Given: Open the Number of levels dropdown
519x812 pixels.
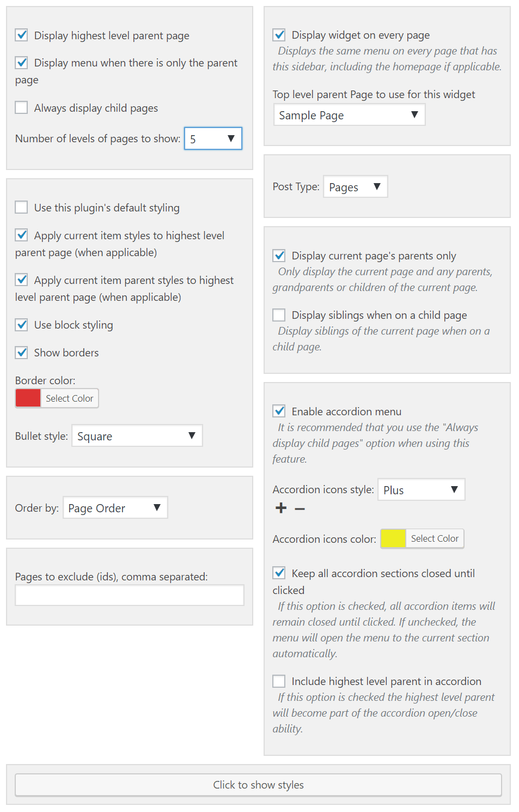Looking at the screenshot, I should pos(213,138).
